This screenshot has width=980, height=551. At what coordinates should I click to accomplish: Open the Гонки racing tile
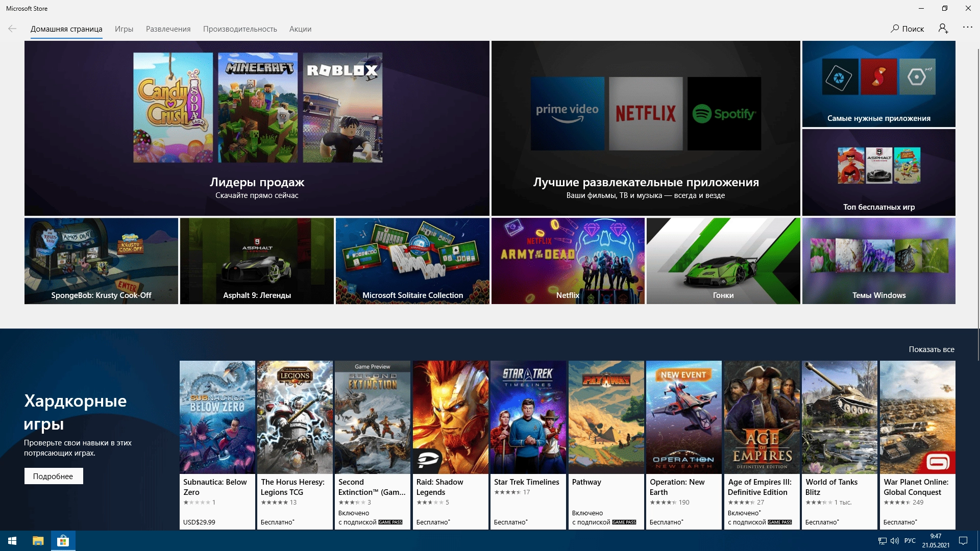click(723, 261)
